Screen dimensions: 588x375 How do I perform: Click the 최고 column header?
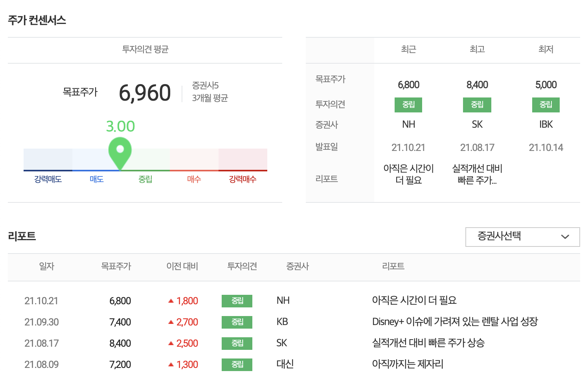click(477, 50)
